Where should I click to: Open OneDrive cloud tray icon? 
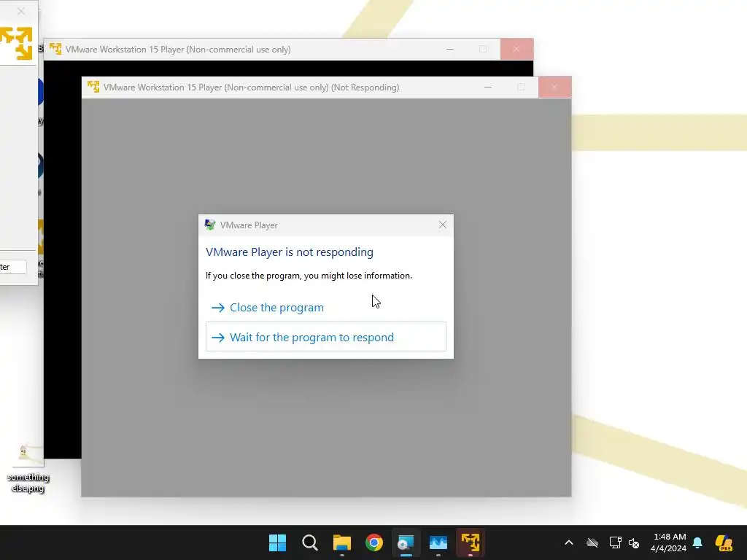[592, 542]
